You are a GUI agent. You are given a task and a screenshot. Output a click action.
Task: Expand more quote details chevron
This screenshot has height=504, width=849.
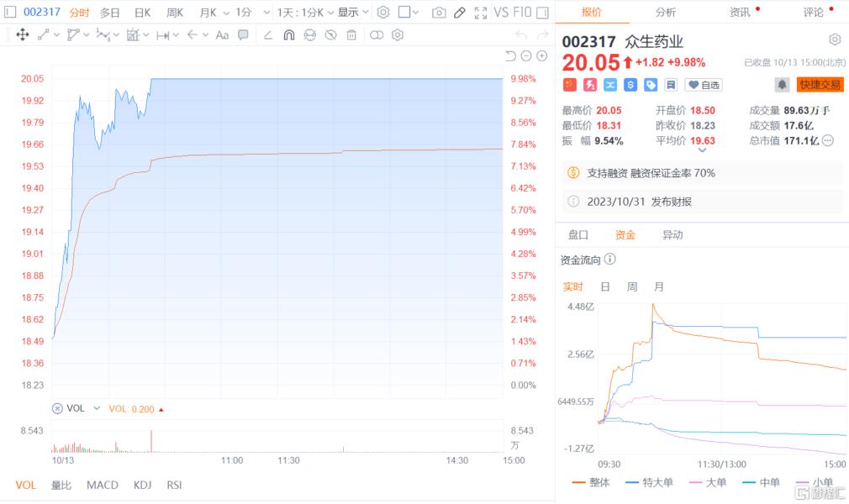pyautogui.click(x=702, y=150)
